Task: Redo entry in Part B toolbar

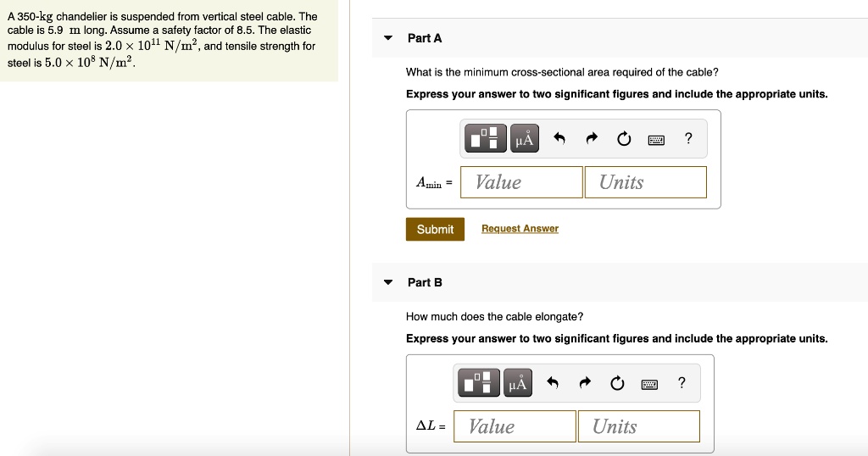Action: (585, 383)
